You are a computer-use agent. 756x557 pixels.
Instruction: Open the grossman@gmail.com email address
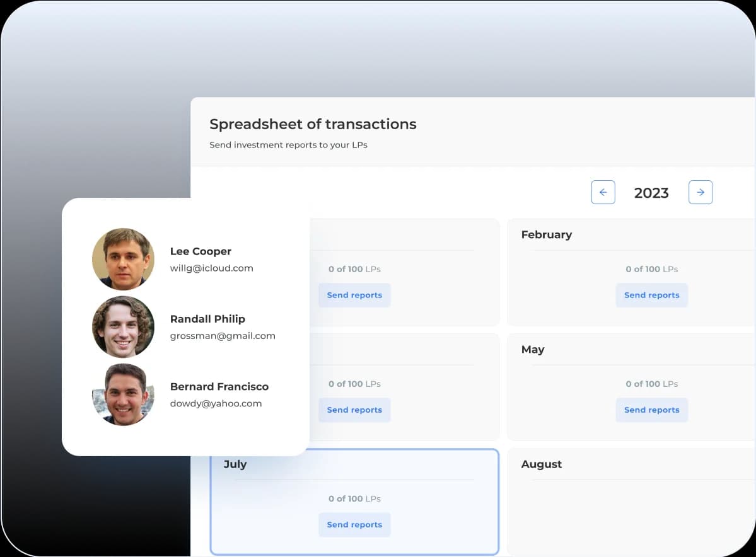[223, 336]
